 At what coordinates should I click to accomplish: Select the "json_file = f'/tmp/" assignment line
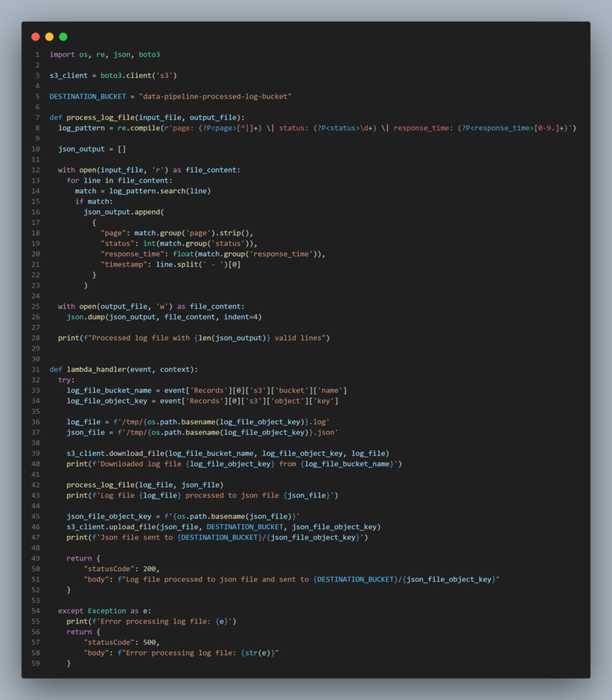202,432
